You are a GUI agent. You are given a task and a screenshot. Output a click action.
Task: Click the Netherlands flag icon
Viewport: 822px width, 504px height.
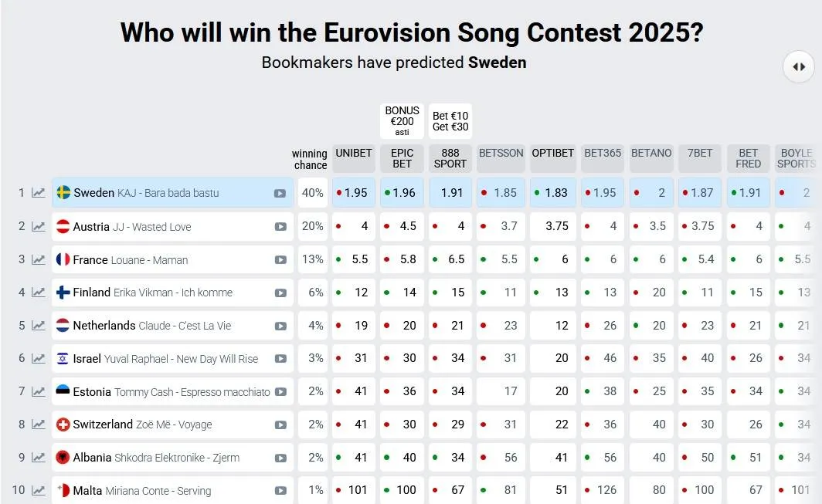pos(63,326)
